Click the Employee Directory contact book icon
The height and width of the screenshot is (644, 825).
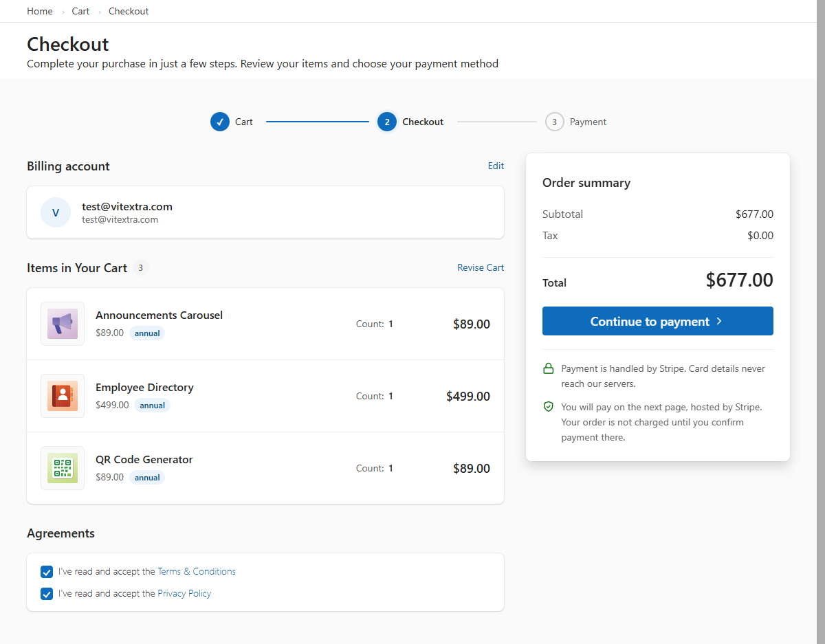63,396
